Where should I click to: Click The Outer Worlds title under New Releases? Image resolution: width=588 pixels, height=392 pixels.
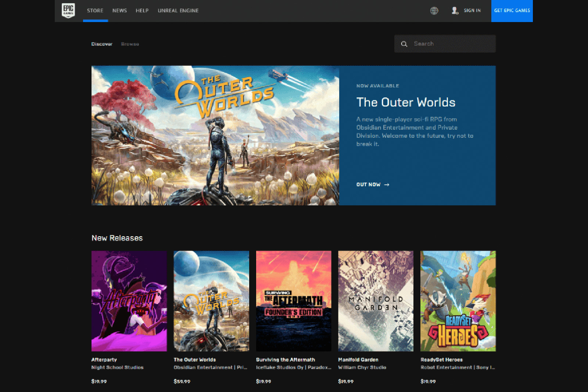point(195,360)
